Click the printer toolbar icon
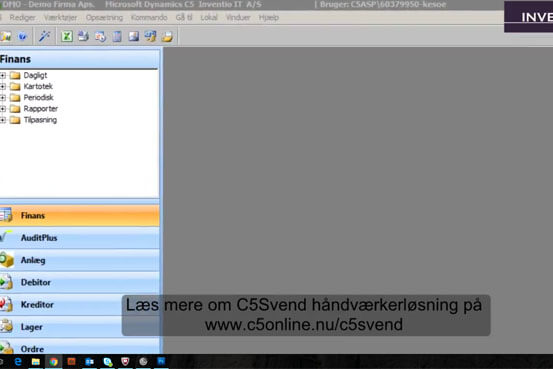 pyautogui.click(x=83, y=36)
